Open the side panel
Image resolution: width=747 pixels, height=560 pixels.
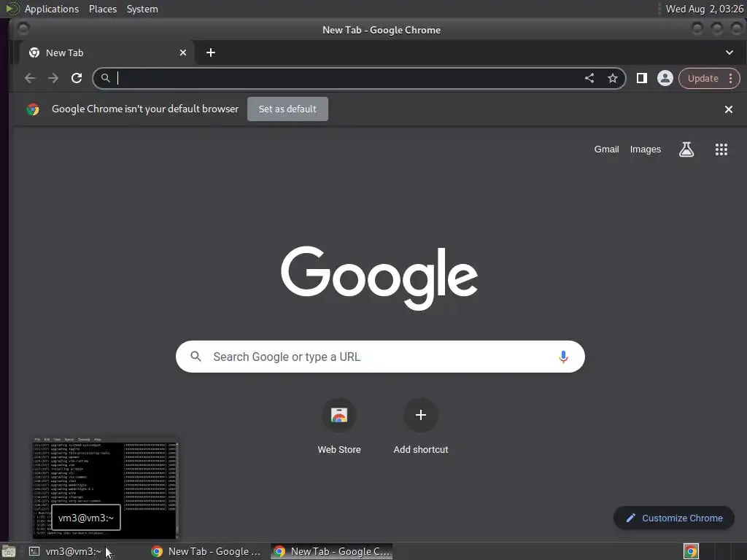tap(642, 78)
